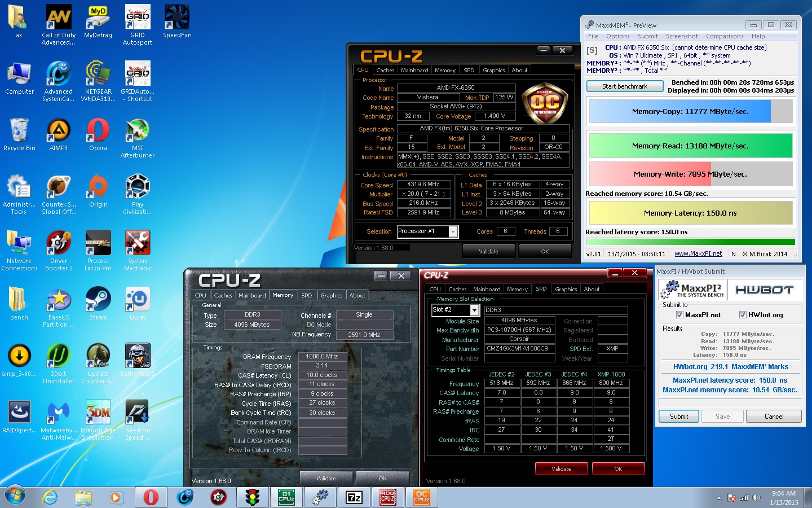Click the Memory-Latency result bar

coord(691,213)
